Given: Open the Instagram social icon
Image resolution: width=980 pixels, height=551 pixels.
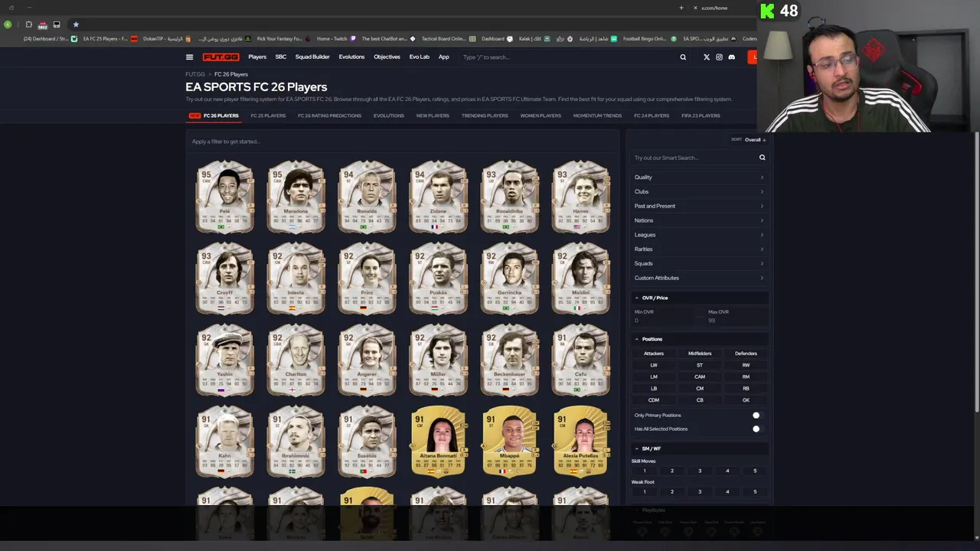Looking at the screenshot, I should 719,57.
